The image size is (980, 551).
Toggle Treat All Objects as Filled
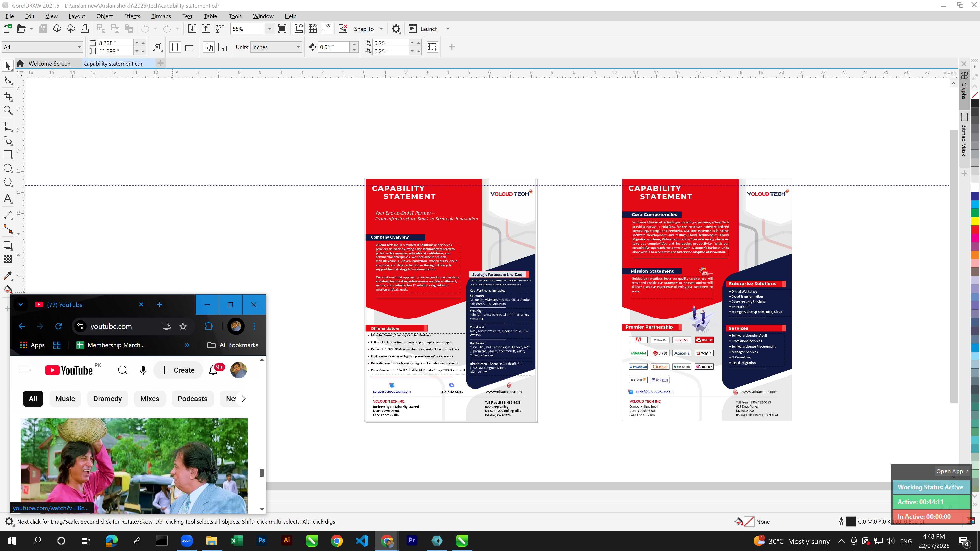(x=432, y=47)
